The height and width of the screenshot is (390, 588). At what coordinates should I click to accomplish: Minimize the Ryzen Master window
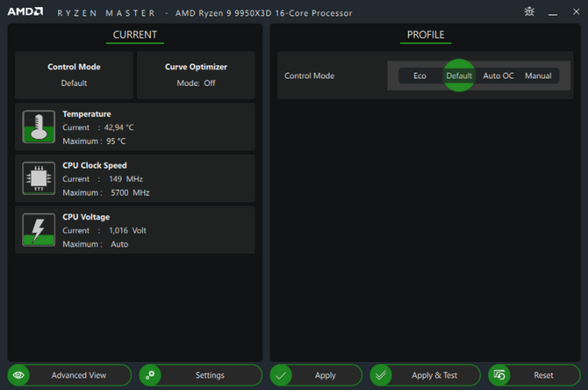(x=553, y=13)
